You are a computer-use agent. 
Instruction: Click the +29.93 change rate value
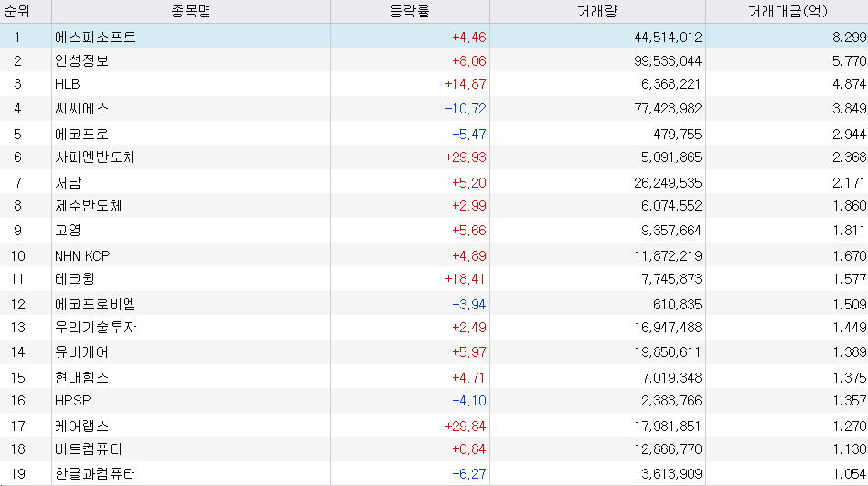466,157
